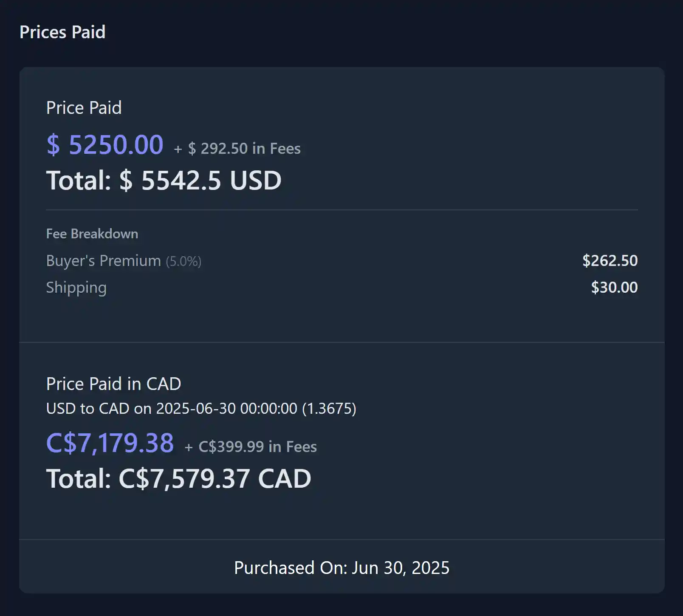Select the C$7,179.38 converted price
The height and width of the screenshot is (616, 683).
coord(110,443)
